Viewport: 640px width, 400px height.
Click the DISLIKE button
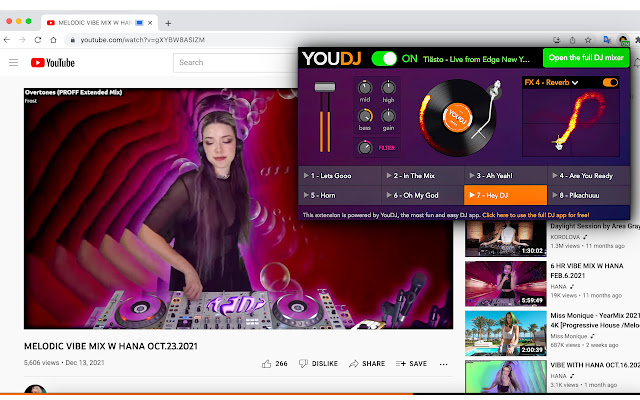(x=318, y=364)
